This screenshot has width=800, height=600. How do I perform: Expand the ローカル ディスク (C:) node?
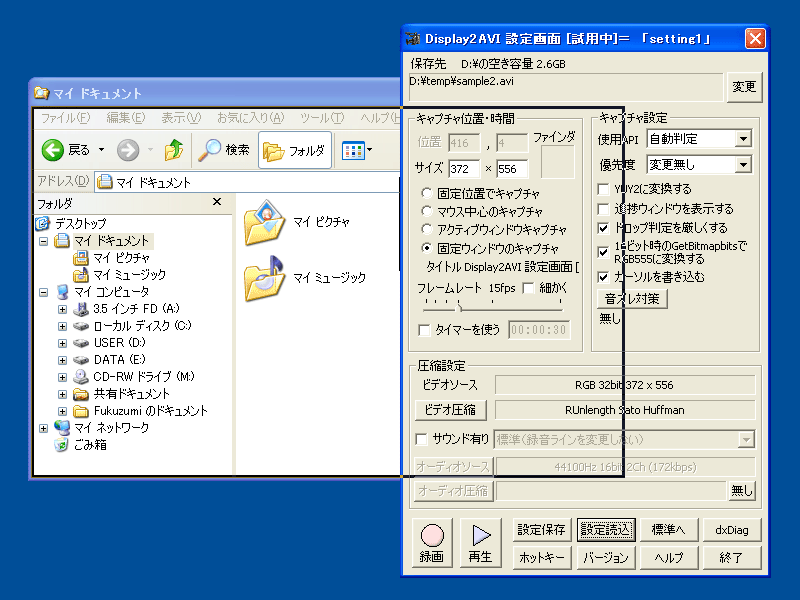(62, 326)
